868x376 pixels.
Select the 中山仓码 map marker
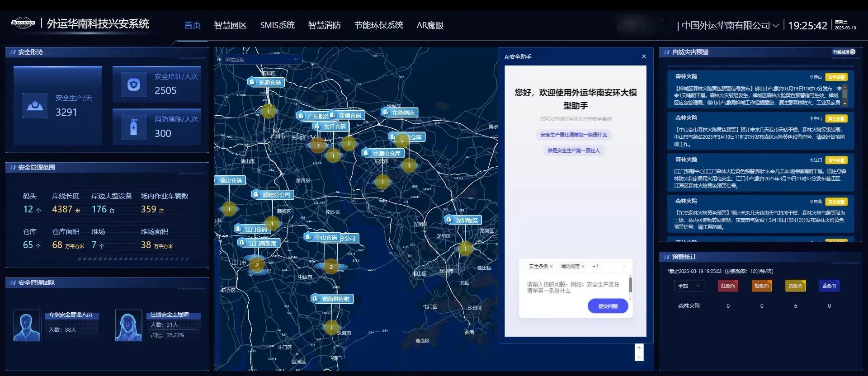(x=323, y=237)
